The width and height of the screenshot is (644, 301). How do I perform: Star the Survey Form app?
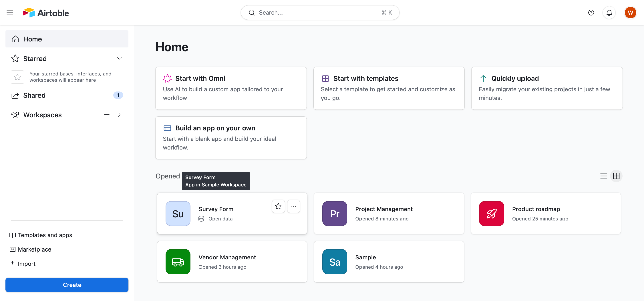tap(278, 206)
